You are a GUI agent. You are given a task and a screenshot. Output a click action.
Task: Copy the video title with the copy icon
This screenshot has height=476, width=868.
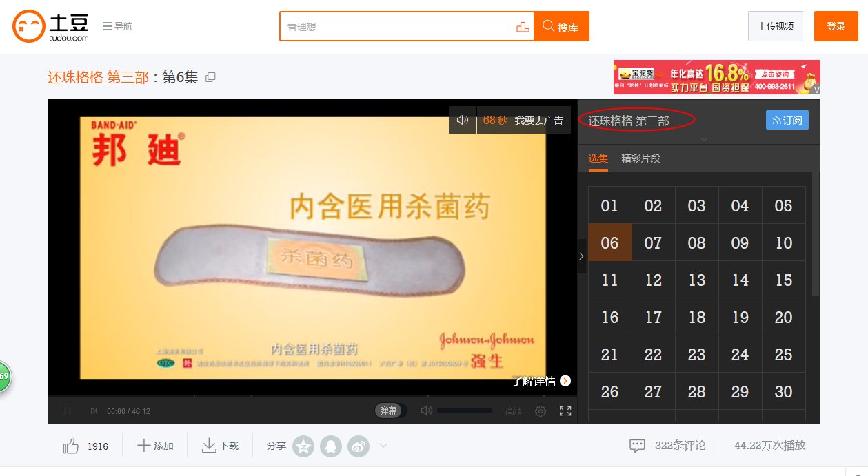tap(210, 77)
